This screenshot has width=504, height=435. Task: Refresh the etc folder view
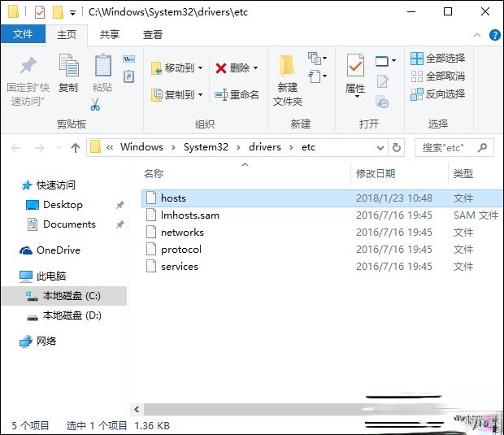pos(397,147)
